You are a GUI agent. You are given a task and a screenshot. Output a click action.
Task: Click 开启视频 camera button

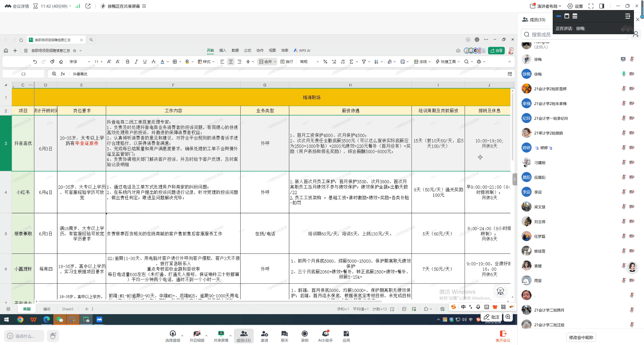pos(197,336)
